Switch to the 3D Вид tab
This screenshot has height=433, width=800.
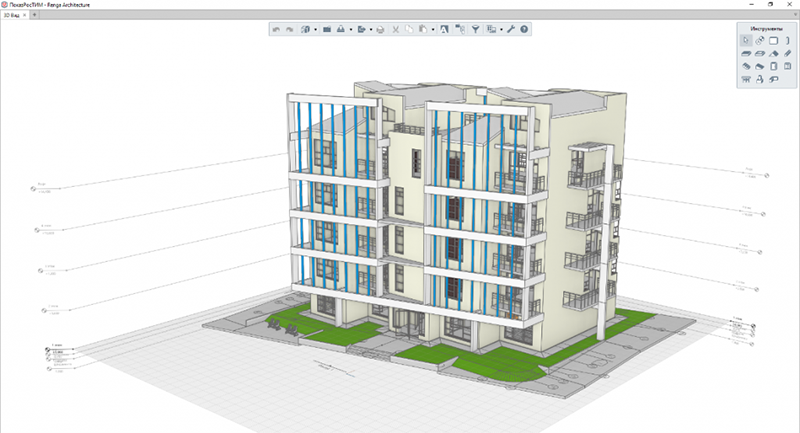click(11, 15)
